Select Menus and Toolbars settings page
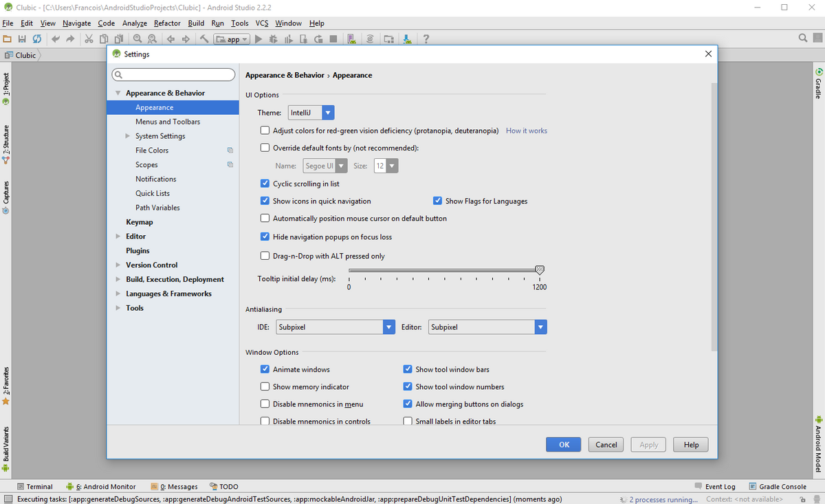The width and height of the screenshot is (825, 504). (168, 122)
